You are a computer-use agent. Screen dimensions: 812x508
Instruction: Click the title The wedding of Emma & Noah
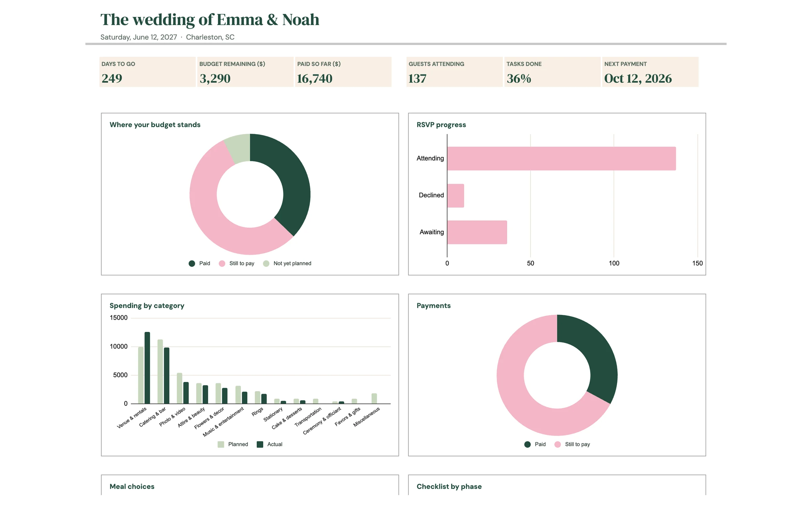point(210,20)
